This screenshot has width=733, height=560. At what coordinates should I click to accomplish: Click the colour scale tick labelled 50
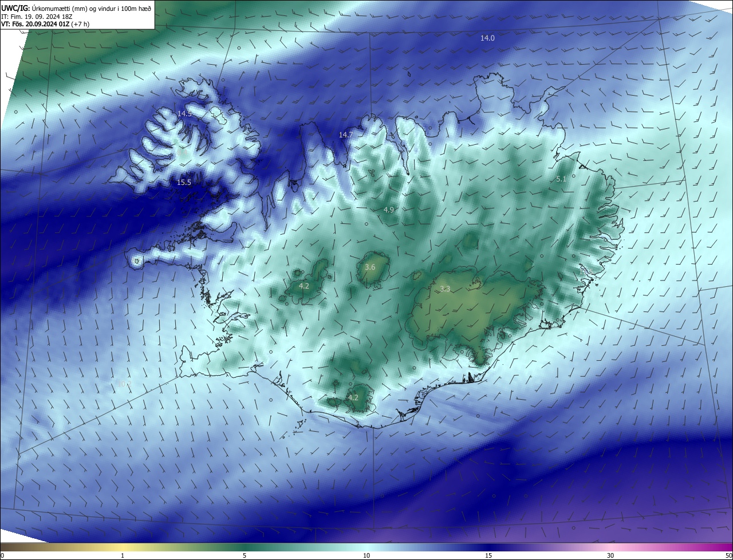click(728, 555)
